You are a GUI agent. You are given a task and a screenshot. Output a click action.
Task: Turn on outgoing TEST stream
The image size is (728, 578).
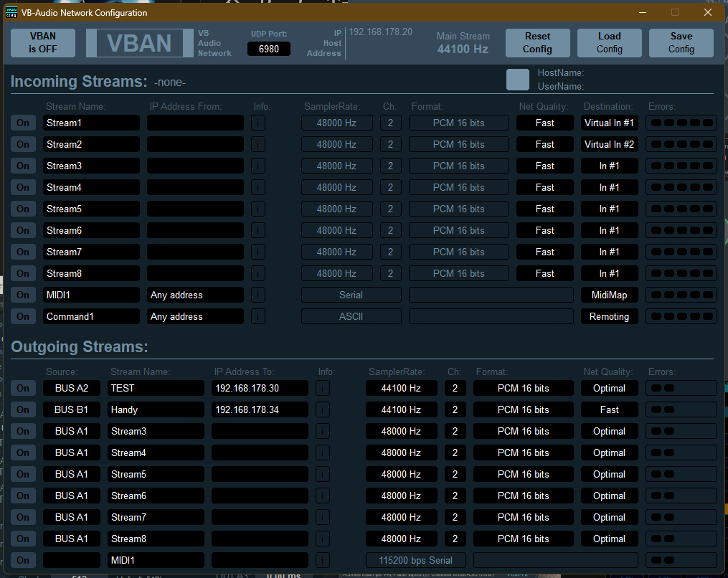[23, 388]
